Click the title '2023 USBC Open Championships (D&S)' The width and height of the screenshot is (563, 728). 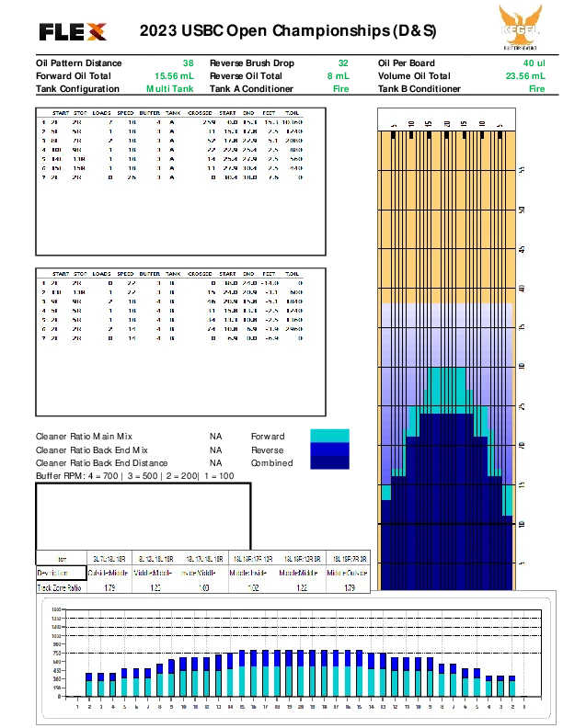288,30
